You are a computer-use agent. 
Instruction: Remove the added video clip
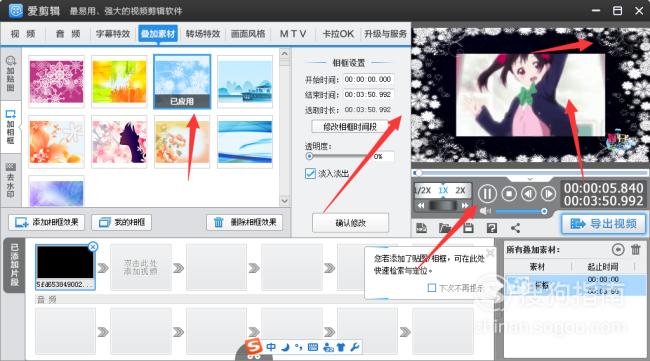[93, 247]
